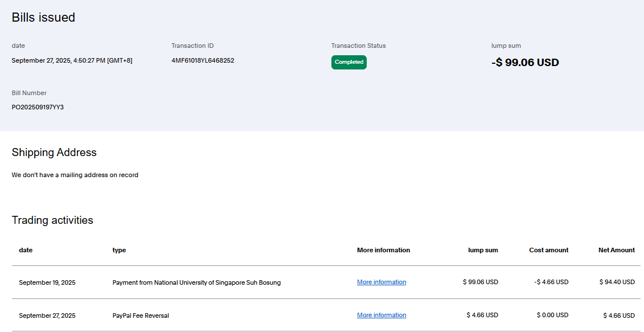The height and width of the screenshot is (332, 644).
Task: Select the PayPal Fee Reversal type text
Action: point(141,315)
